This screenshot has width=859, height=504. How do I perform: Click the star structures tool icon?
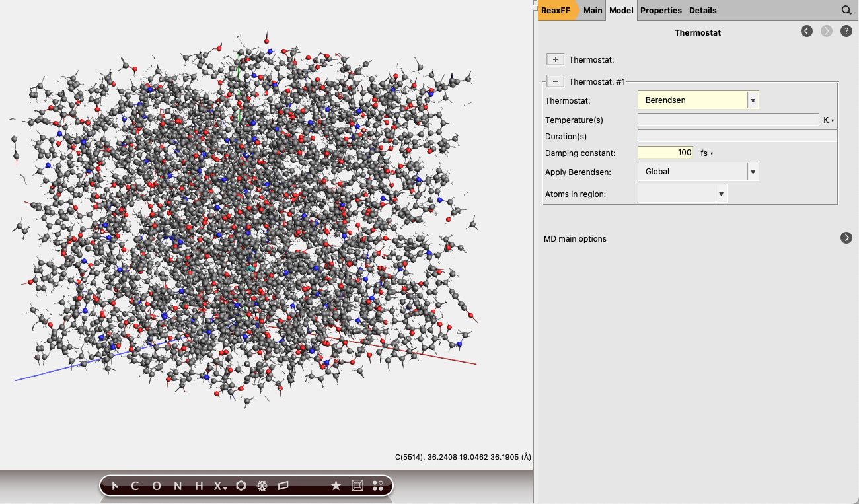(336, 486)
